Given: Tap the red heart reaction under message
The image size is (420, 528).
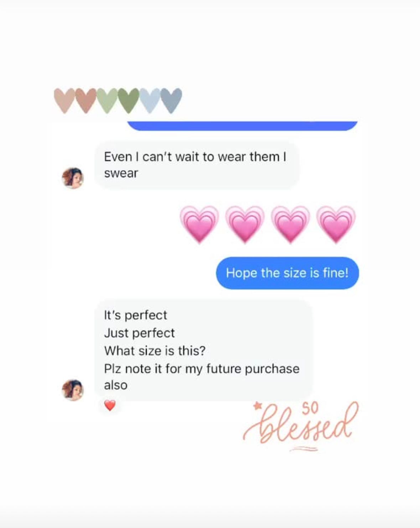Looking at the screenshot, I should 110,405.
